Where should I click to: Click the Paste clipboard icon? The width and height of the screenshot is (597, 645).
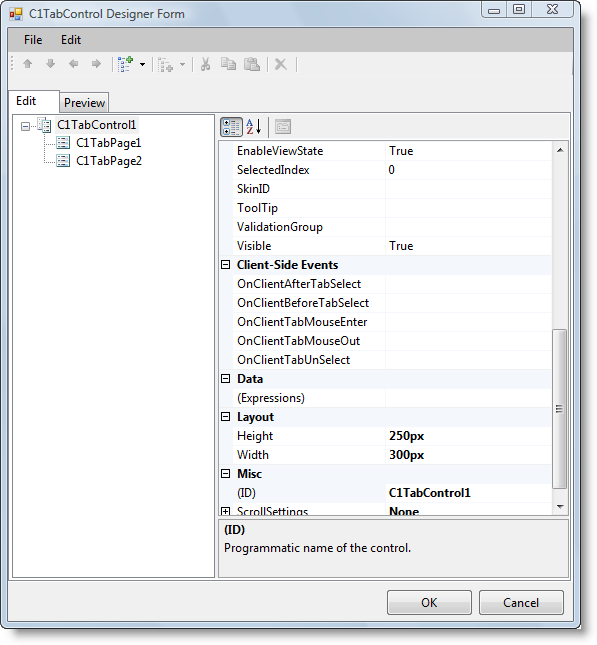click(x=252, y=64)
